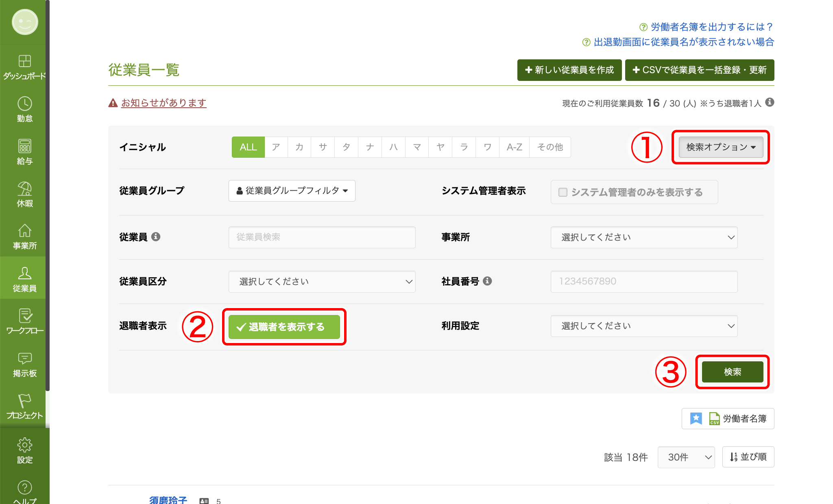
Task: Open the プロジェクト flag icon
Action: point(25,401)
